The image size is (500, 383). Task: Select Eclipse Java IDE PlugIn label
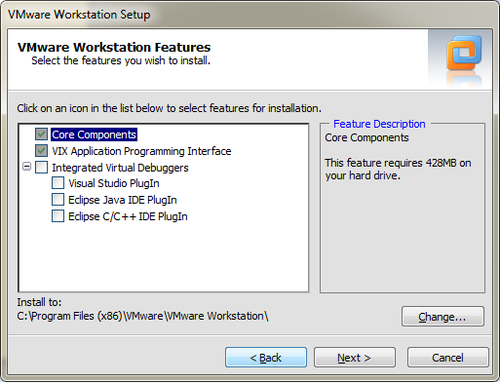tap(122, 200)
